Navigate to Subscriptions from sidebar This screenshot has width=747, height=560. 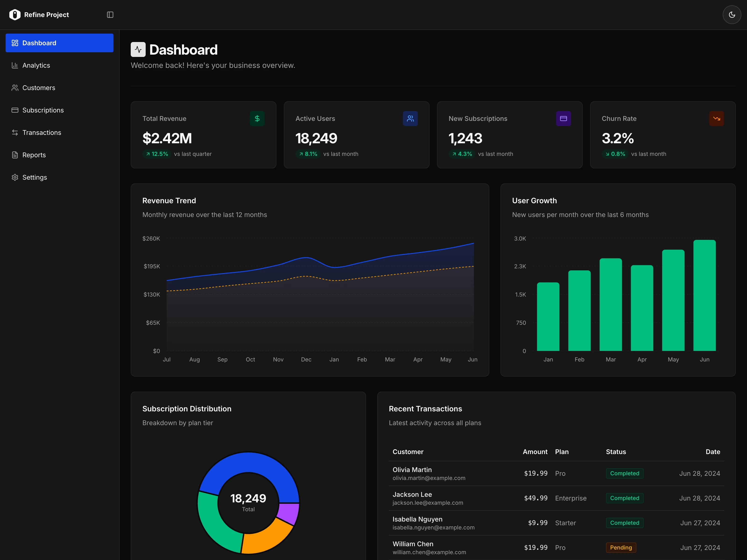click(43, 110)
